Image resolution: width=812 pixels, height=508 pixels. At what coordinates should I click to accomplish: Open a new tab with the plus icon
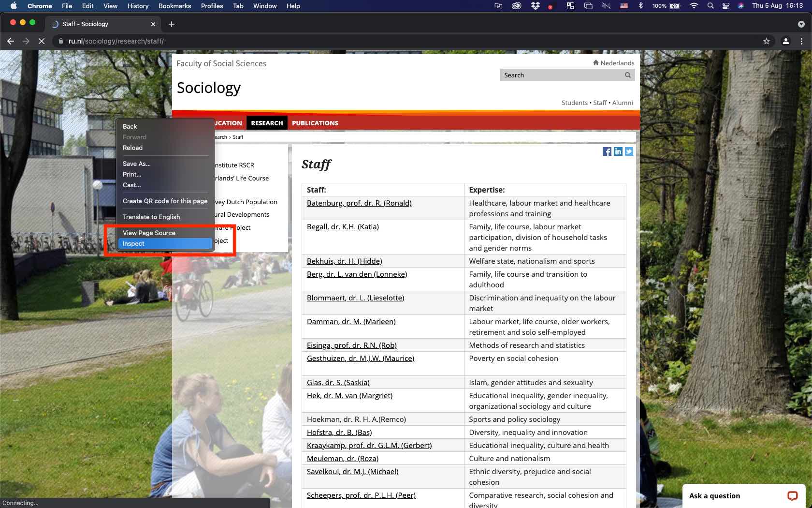pos(172,24)
